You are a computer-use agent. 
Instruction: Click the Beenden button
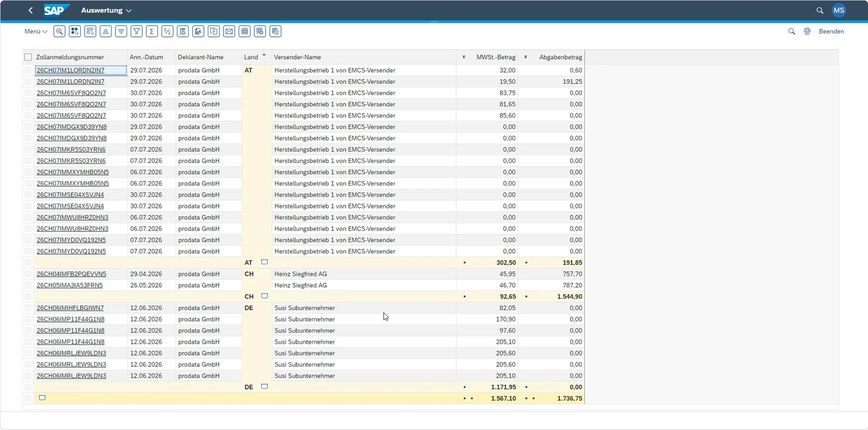[x=831, y=31]
